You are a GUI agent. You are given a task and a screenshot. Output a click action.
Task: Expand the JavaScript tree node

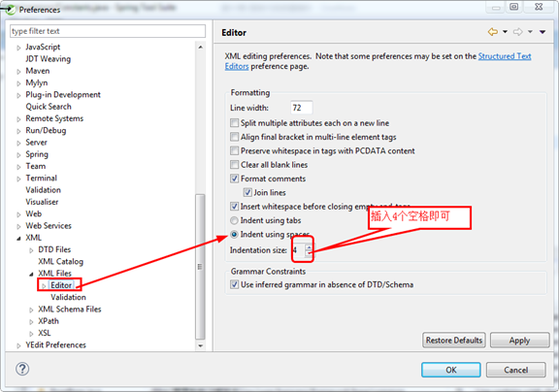(x=18, y=48)
